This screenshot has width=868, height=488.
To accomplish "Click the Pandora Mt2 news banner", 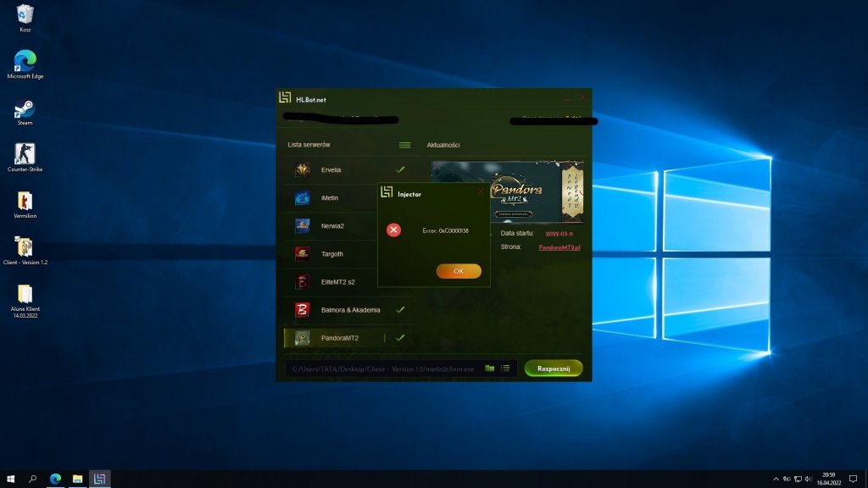I will 507,191.
